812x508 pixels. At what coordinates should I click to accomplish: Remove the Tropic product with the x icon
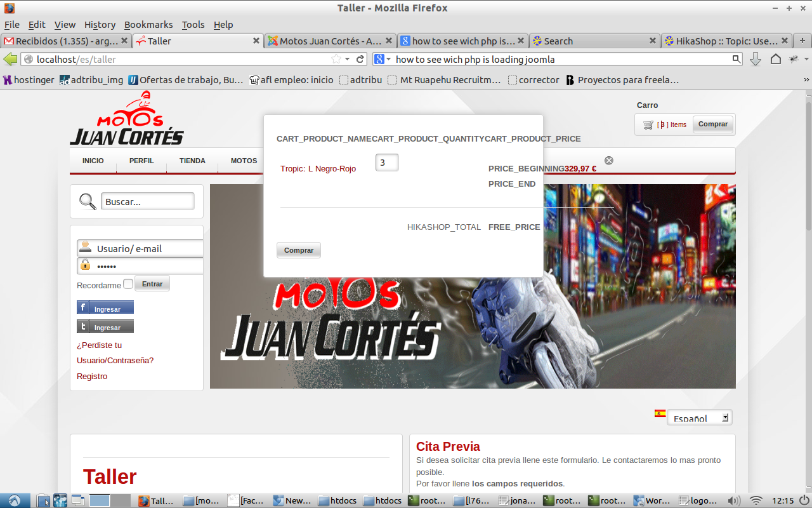coord(609,161)
